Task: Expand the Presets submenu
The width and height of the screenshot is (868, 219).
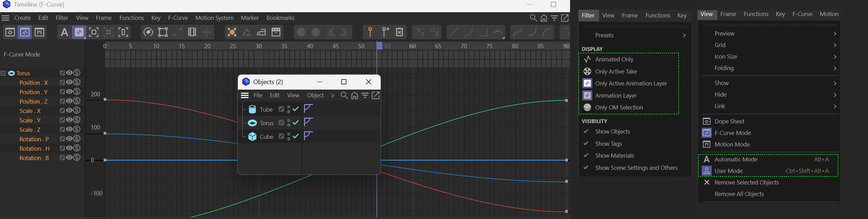Action: coord(684,35)
